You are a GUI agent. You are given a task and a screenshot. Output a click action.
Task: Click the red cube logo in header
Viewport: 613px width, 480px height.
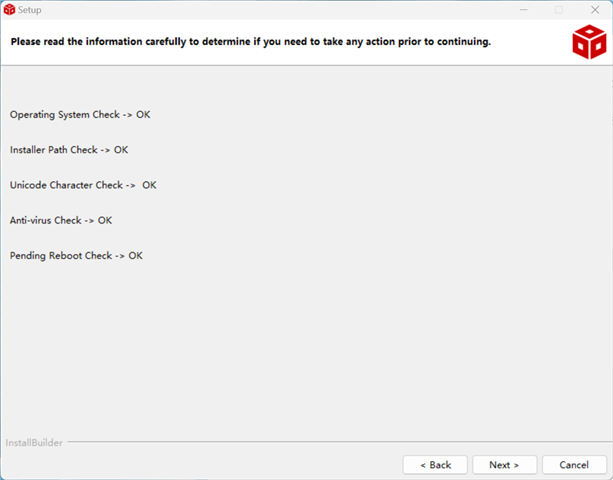coord(588,43)
